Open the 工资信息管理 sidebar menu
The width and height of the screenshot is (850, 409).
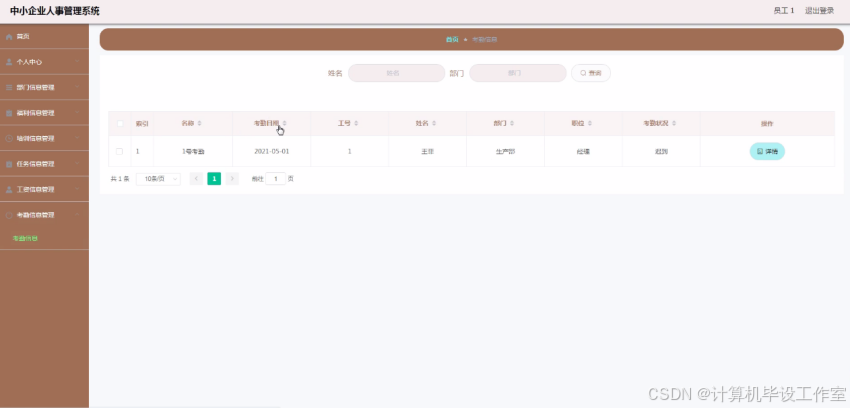click(44, 189)
